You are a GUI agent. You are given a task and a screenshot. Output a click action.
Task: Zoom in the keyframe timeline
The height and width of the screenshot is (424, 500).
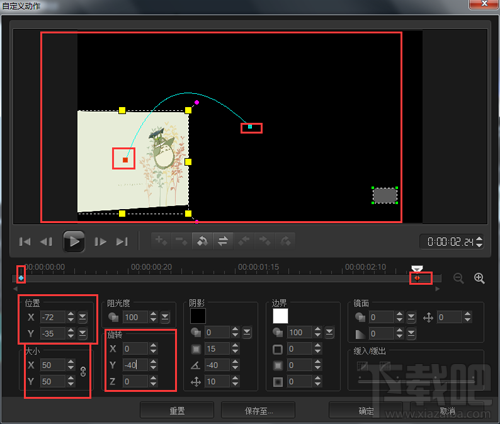479,278
